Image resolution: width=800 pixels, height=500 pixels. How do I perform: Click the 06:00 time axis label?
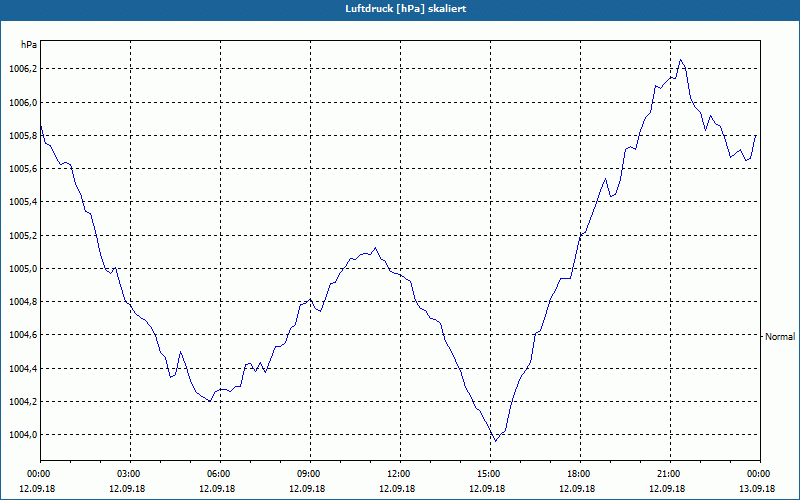(x=220, y=474)
